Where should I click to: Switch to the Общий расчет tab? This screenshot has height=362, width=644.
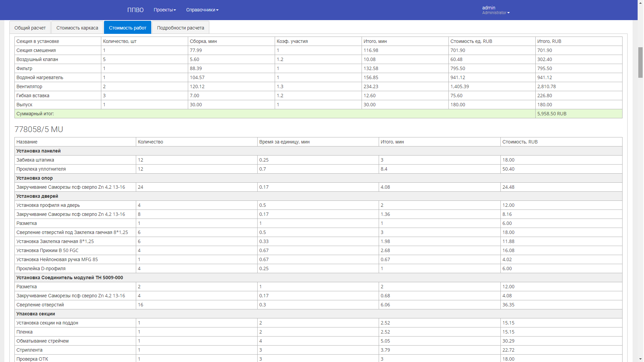click(30, 28)
